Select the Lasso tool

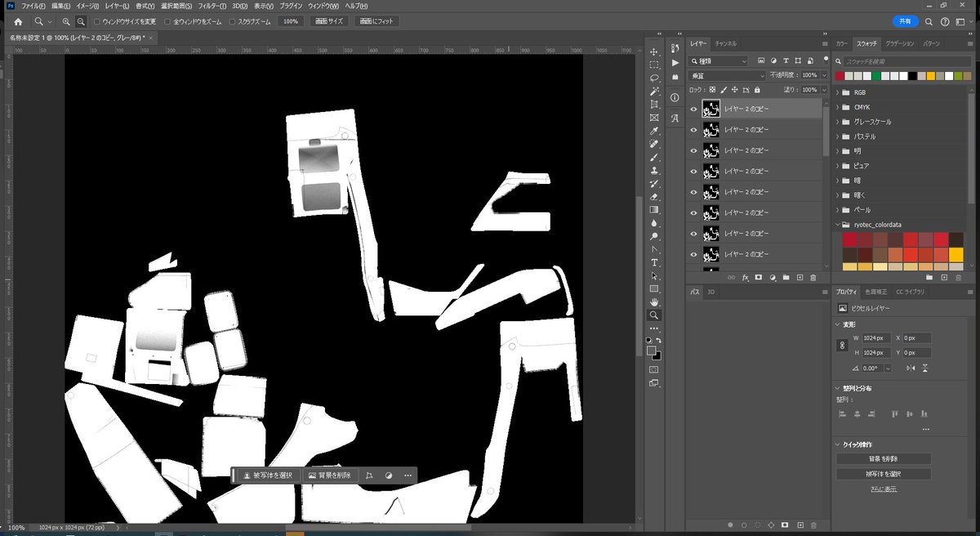pos(654,78)
